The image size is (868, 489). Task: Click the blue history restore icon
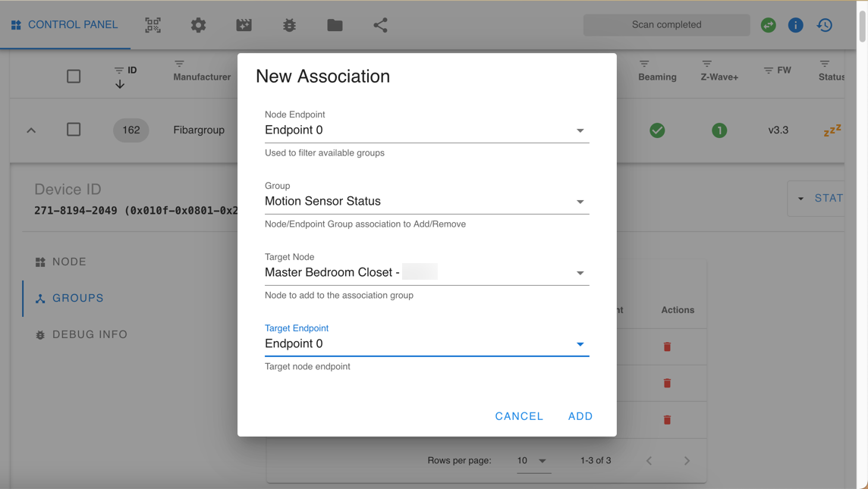click(825, 24)
